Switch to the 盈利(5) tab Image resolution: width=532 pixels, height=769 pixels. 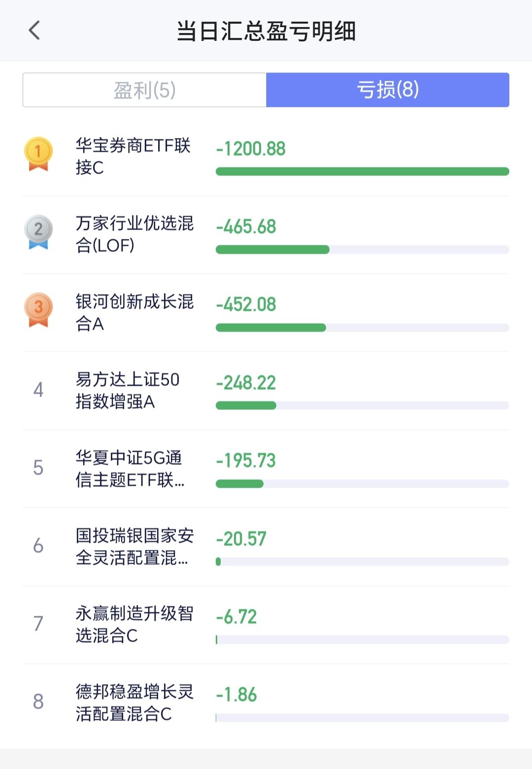click(144, 90)
